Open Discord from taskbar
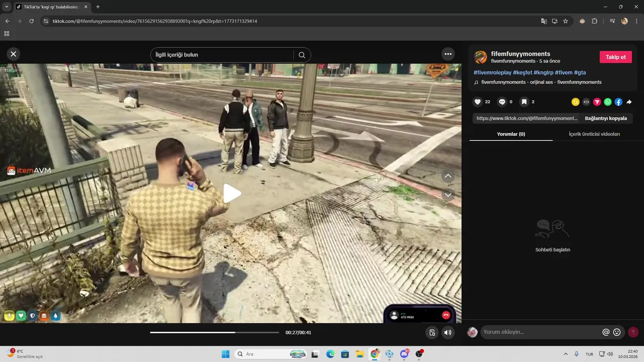644x362 pixels. 404,354
